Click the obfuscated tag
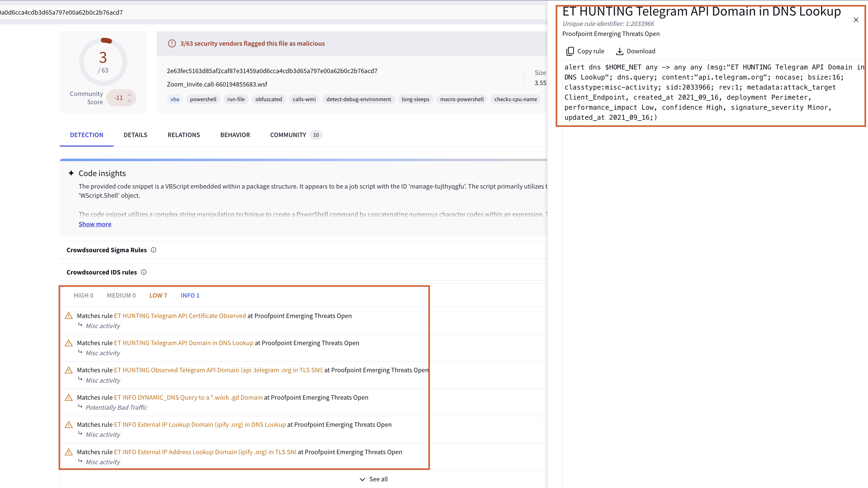Image resolution: width=868 pixels, height=488 pixels. coord(269,99)
